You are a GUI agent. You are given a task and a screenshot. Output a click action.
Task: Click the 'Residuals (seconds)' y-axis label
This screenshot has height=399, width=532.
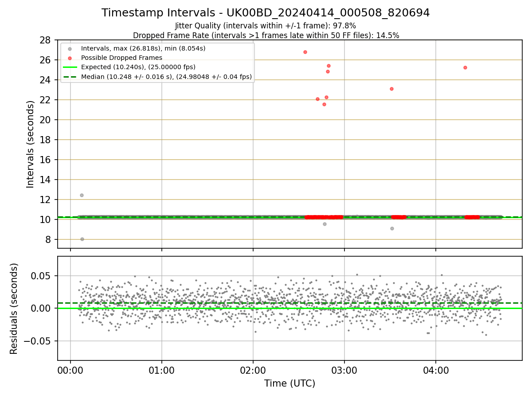pos(14,309)
